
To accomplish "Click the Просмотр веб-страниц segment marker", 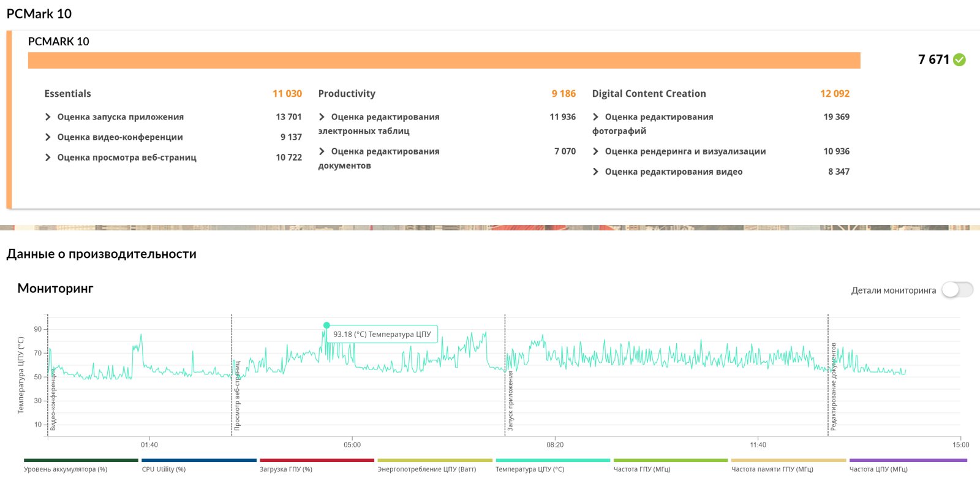I will (x=232, y=375).
